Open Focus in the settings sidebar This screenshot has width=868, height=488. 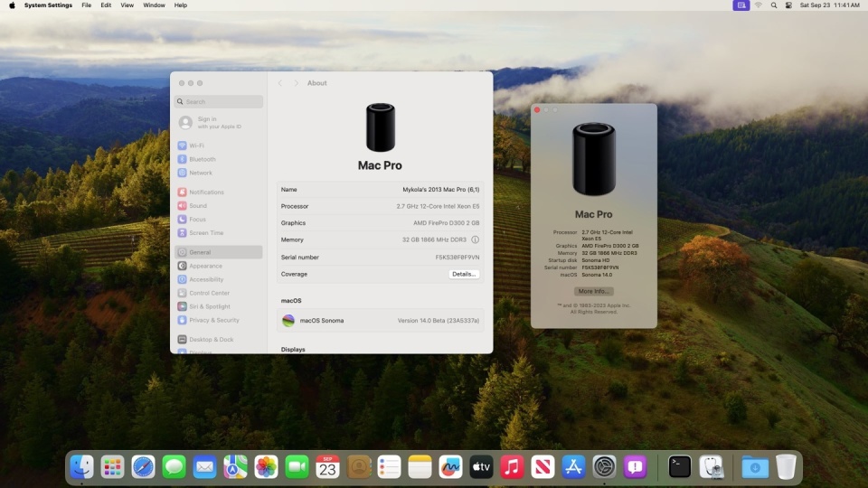(x=219, y=219)
